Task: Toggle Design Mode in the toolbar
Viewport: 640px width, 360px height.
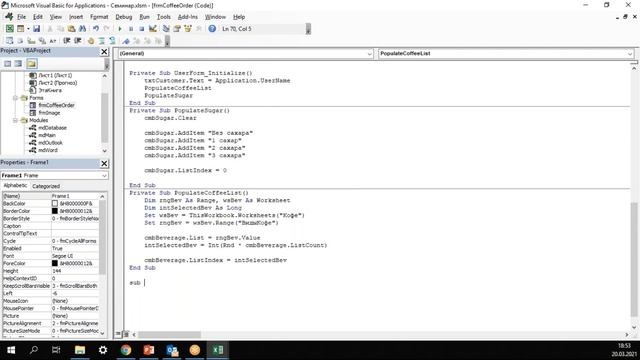Action: point(152,29)
